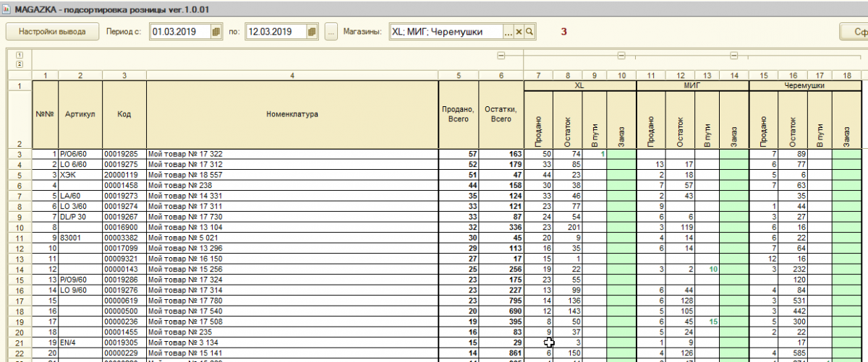Select cell Мой товар № 238

292,185
